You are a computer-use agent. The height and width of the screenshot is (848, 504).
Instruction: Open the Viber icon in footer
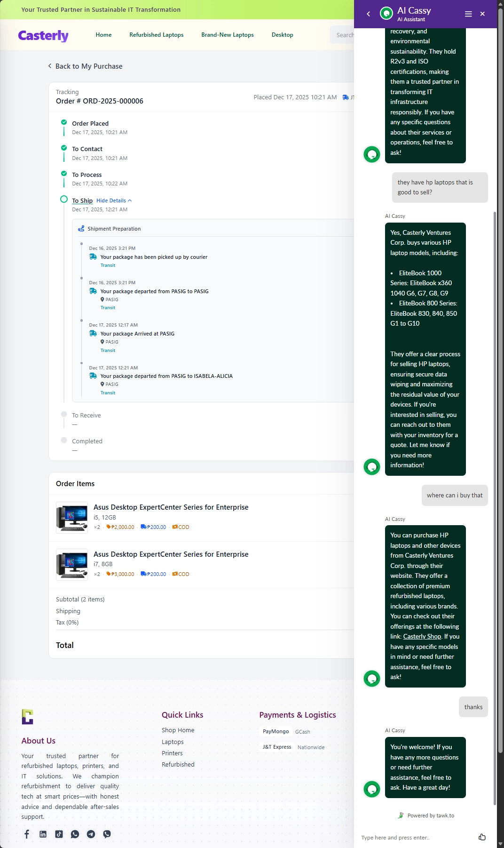tap(107, 834)
